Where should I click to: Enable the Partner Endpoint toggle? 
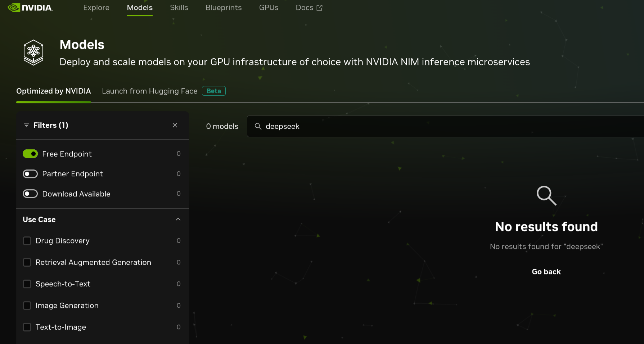click(30, 174)
